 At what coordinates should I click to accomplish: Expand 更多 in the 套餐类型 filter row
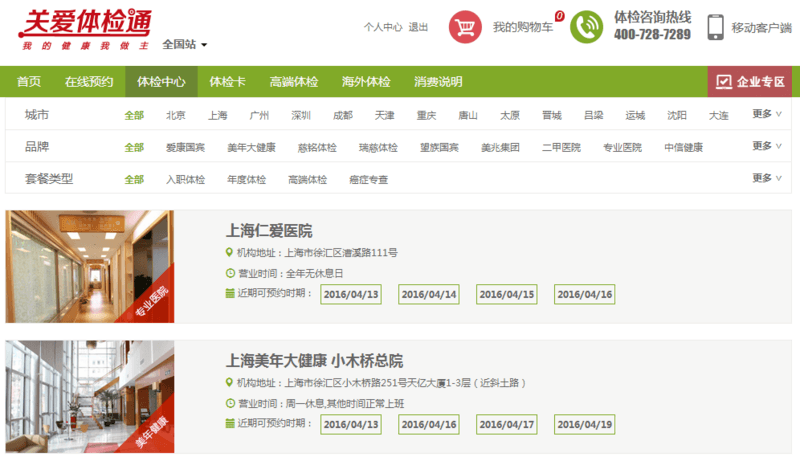767,178
